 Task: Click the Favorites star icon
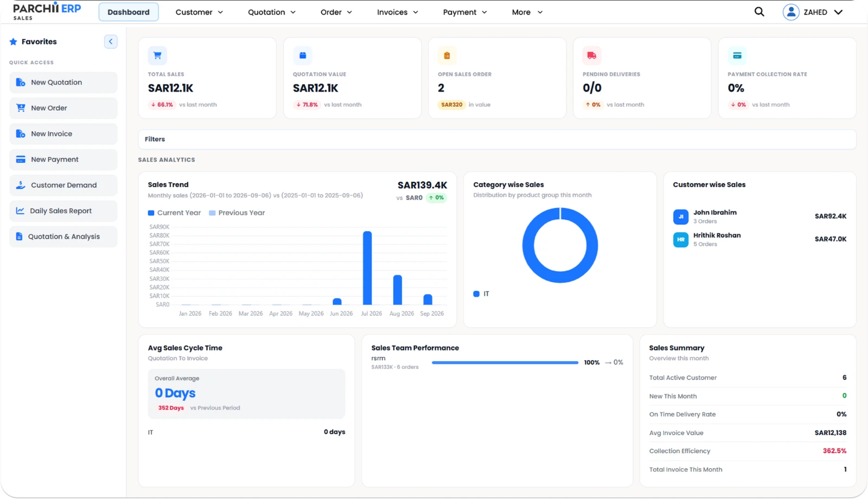click(14, 42)
